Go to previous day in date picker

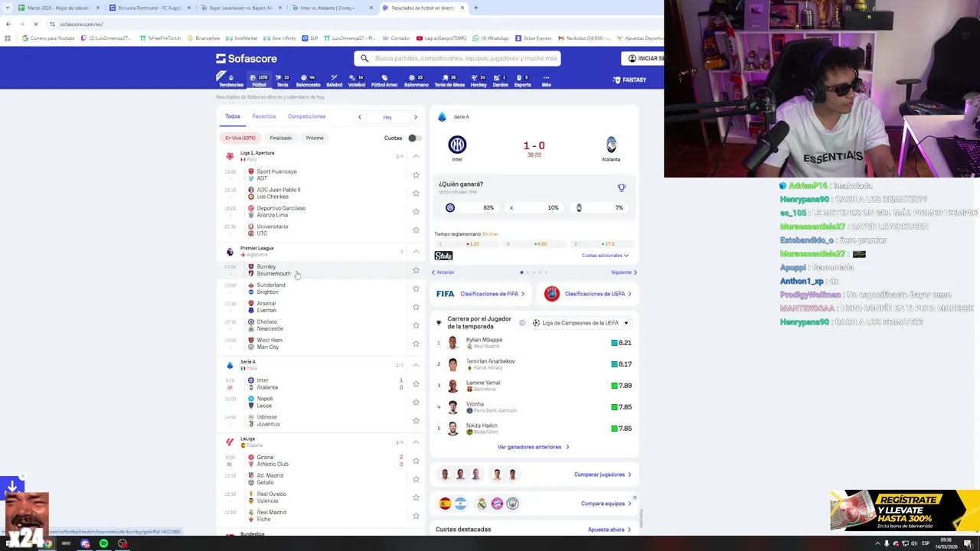point(360,117)
